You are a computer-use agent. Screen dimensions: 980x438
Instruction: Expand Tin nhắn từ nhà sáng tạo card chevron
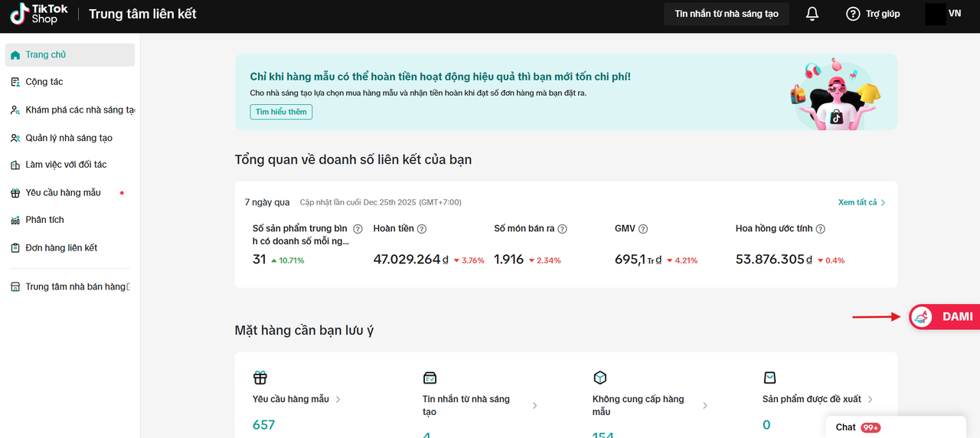tap(534, 406)
